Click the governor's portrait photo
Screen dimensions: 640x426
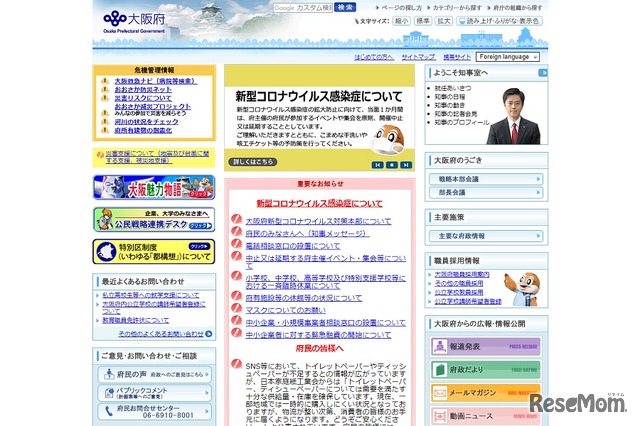pyautogui.click(x=514, y=116)
